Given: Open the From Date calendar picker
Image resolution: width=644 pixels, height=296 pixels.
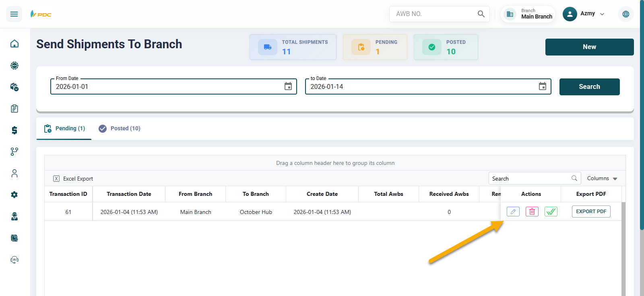Looking at the screenshot, I should pyautogui.click(x=288, y=86).
